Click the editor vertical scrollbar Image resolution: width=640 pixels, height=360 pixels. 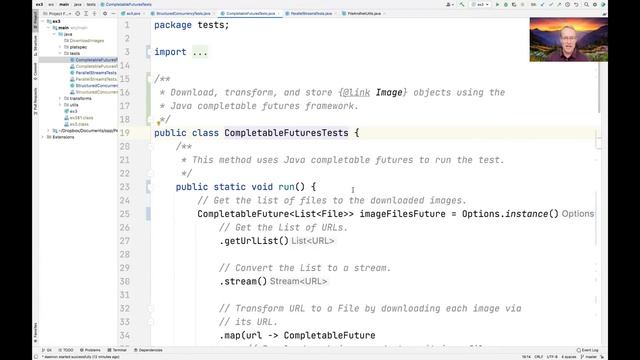[x=599, y=87]
